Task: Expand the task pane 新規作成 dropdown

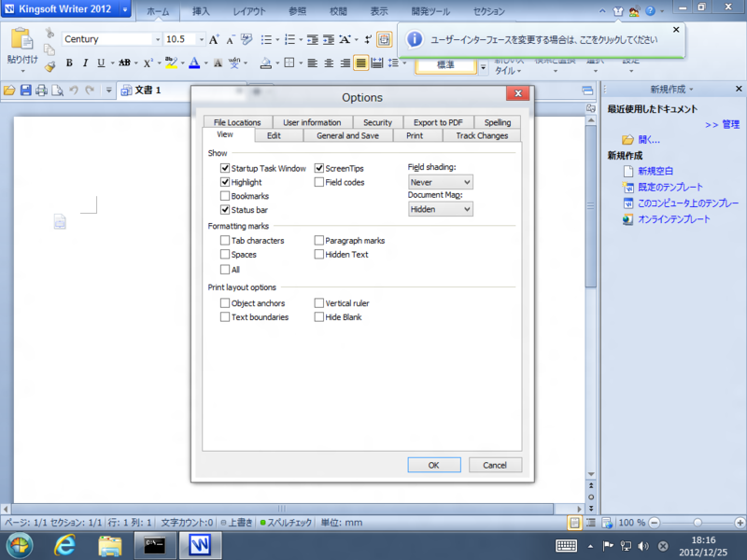Action: (x=691, y=90)
